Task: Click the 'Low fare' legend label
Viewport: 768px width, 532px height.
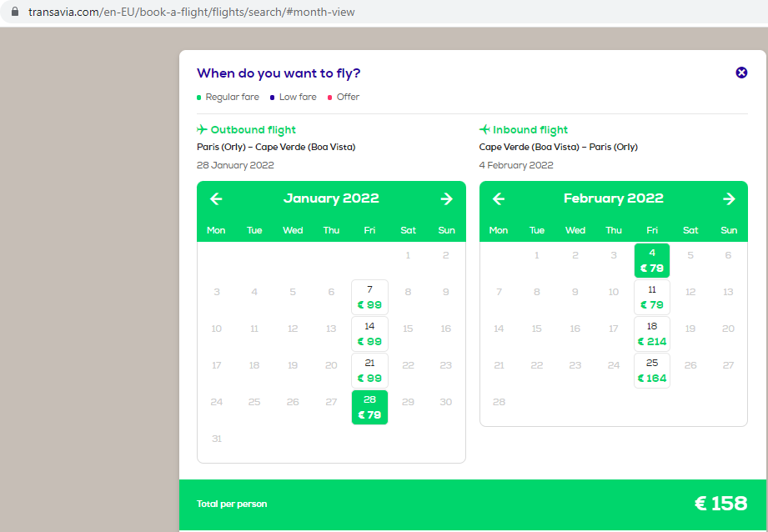Action: (x=298, y=97)
